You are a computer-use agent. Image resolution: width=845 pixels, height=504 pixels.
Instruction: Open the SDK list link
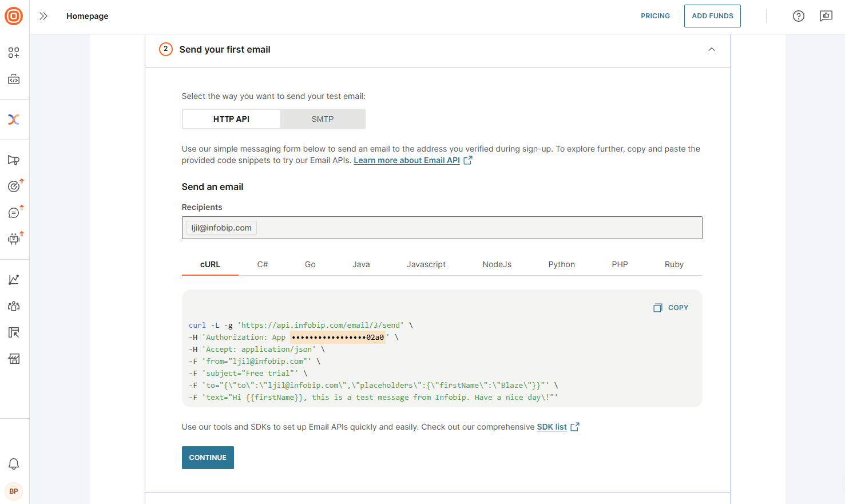point(552,427)
